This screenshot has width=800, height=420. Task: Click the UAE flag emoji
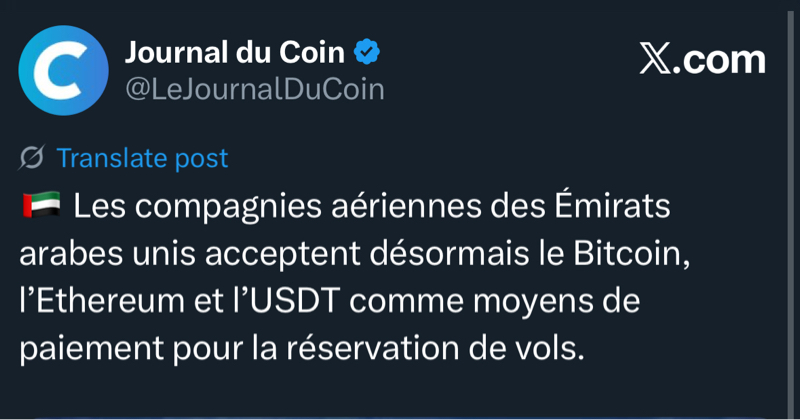coord(41,207)
